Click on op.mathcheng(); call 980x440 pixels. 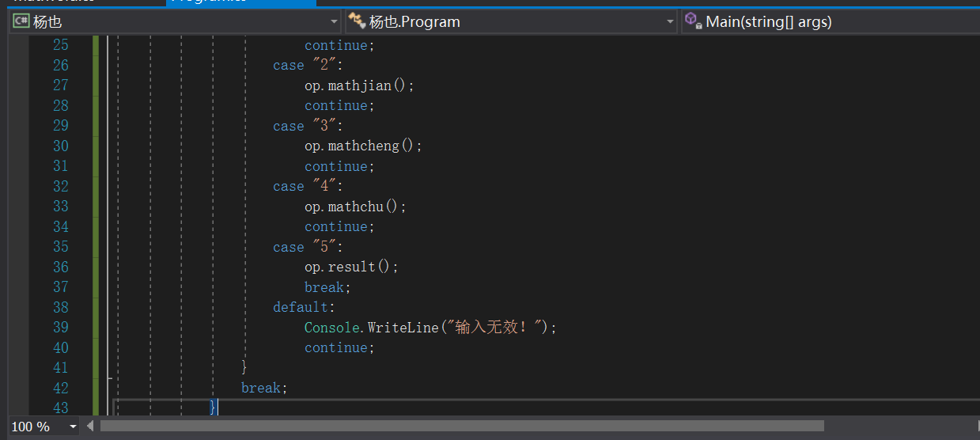(x=363, y=146)
